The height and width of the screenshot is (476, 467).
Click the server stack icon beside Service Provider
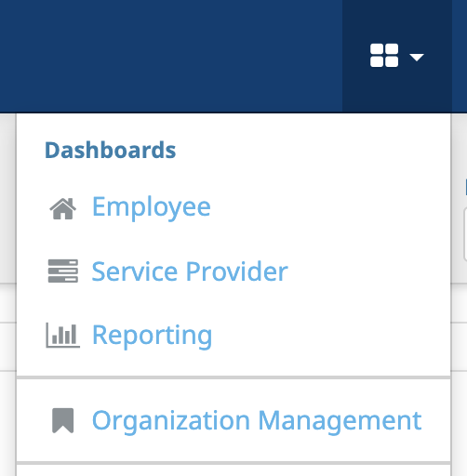63,271
